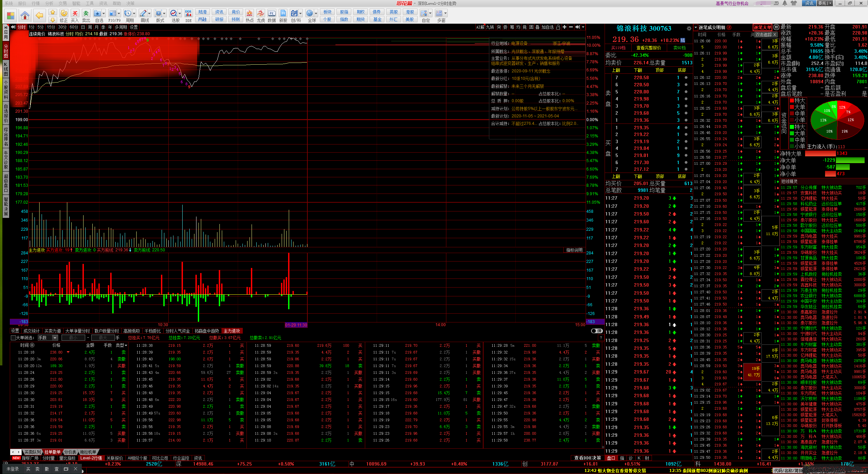The height and width of the screenshot is (474, 868).
Task: Open the 龙虎 dragon-tiger list icon
Action: (x=261, y=13)
